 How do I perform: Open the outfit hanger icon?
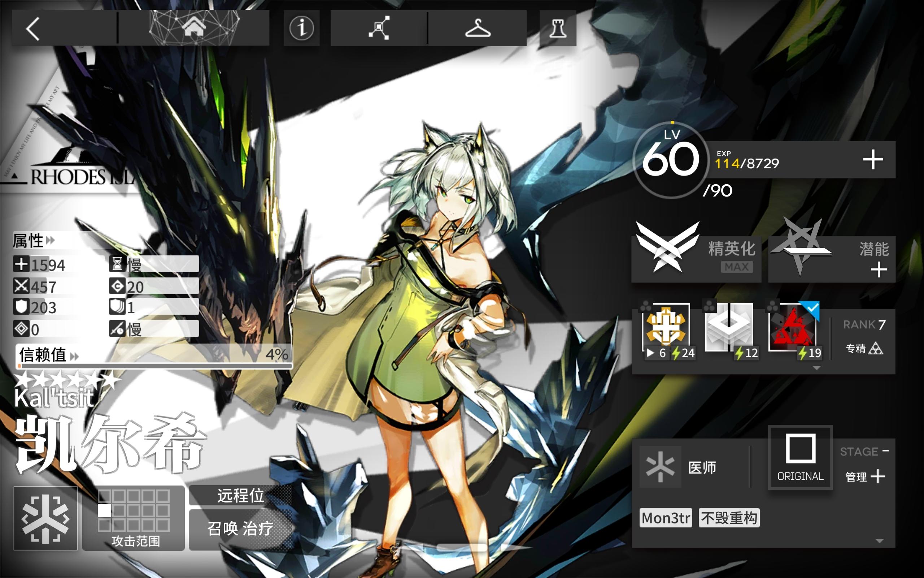[478, 28]
